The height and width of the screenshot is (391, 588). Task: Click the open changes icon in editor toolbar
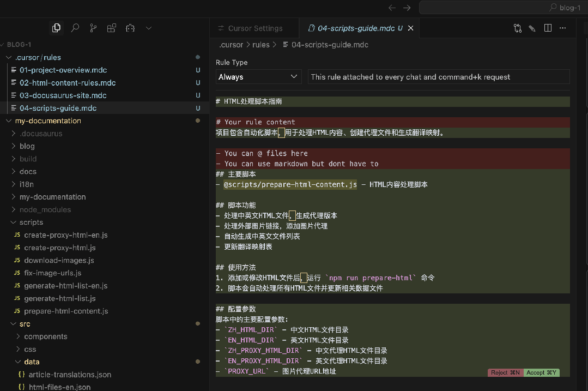[518, 28]
